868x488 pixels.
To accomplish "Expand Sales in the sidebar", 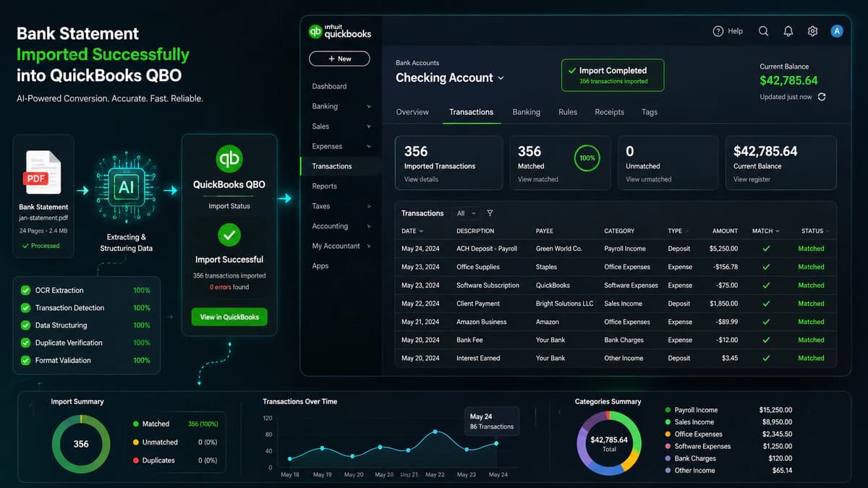I will [369, 127].
